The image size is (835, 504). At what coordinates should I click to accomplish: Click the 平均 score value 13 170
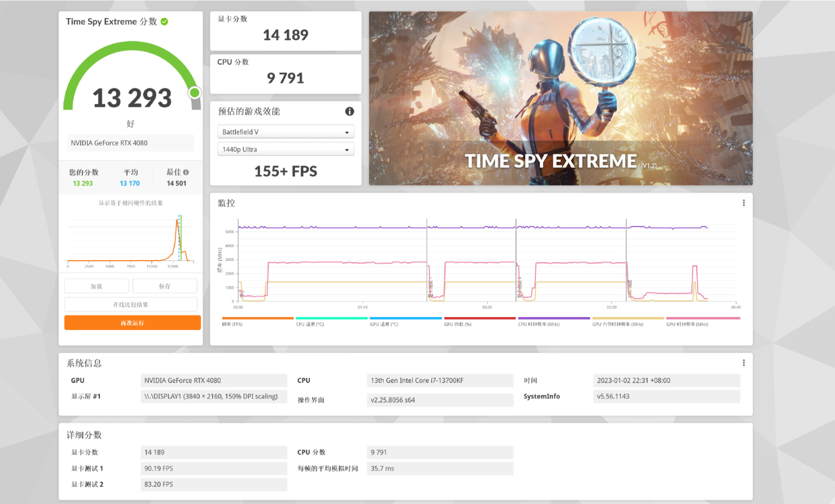[130, 183]
